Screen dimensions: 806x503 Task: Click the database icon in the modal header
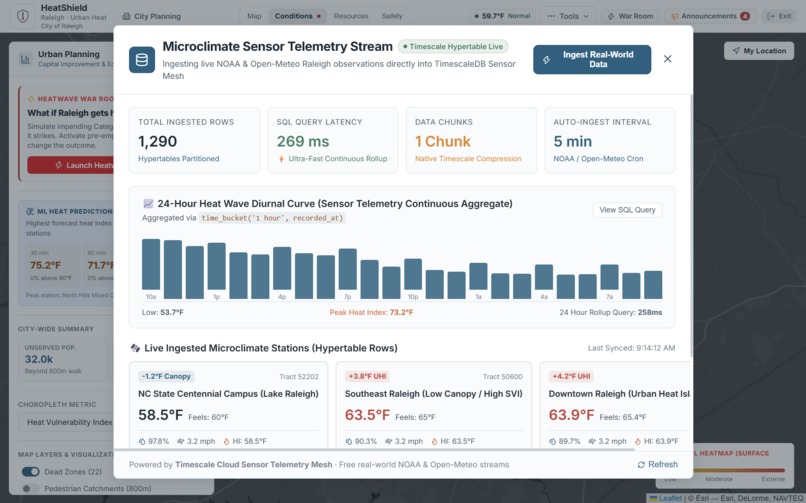142,60
